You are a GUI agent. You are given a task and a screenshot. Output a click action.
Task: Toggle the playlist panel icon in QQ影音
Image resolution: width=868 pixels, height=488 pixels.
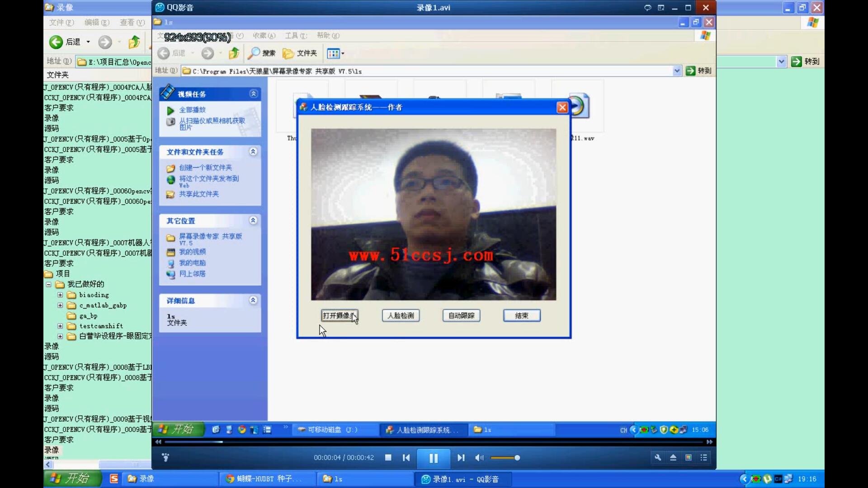pos(704,458)
